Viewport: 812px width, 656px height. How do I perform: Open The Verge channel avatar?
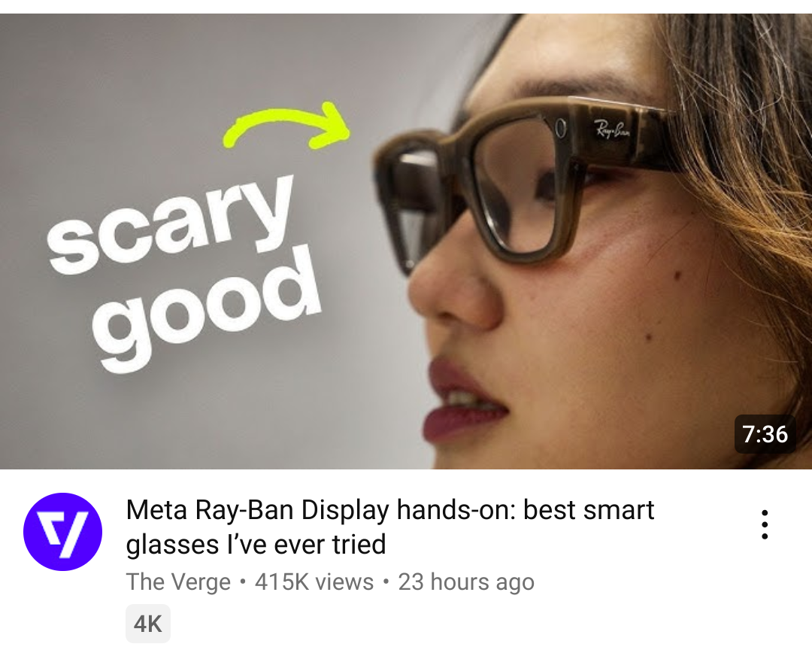point(62,532)
